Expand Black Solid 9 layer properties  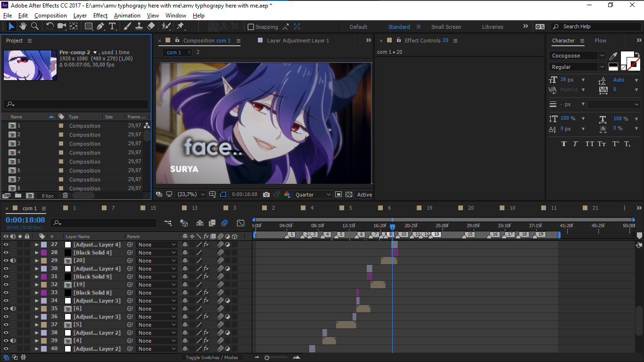tap(37, 277)
